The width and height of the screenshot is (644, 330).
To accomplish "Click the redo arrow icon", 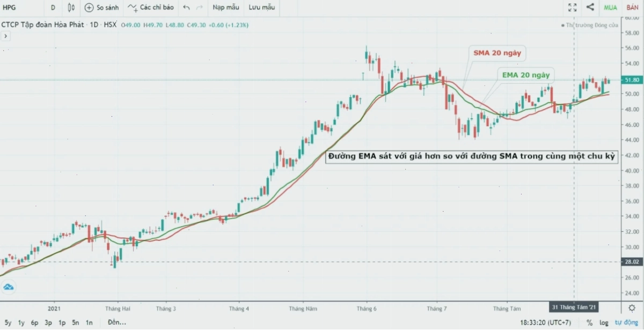I will [x=200, y=8].
